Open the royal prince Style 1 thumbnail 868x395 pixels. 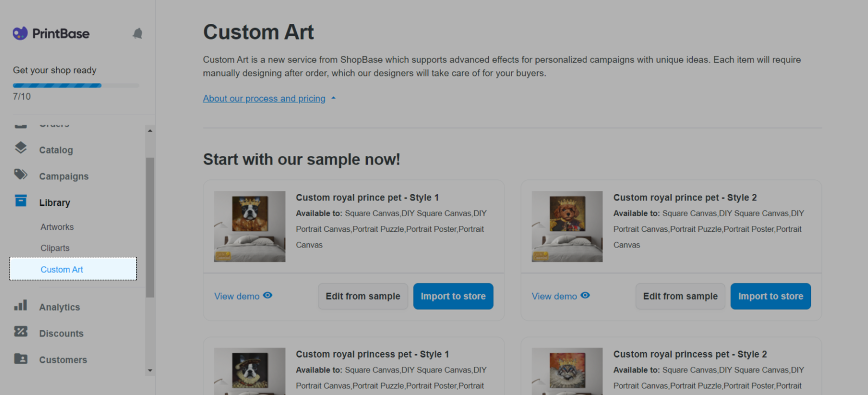coord(250,226)
